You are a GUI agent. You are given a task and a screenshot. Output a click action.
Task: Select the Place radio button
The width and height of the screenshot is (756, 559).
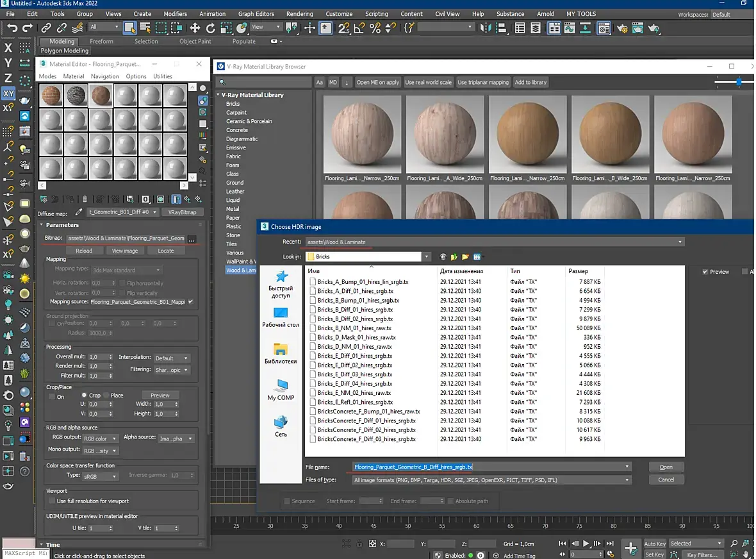click(x=106, y=396)
